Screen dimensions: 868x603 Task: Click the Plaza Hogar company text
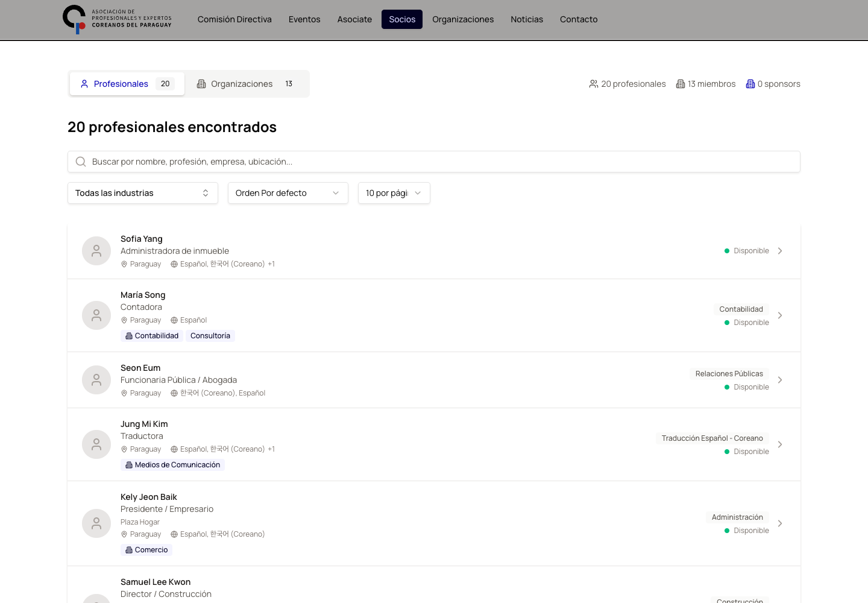(140, 522)
